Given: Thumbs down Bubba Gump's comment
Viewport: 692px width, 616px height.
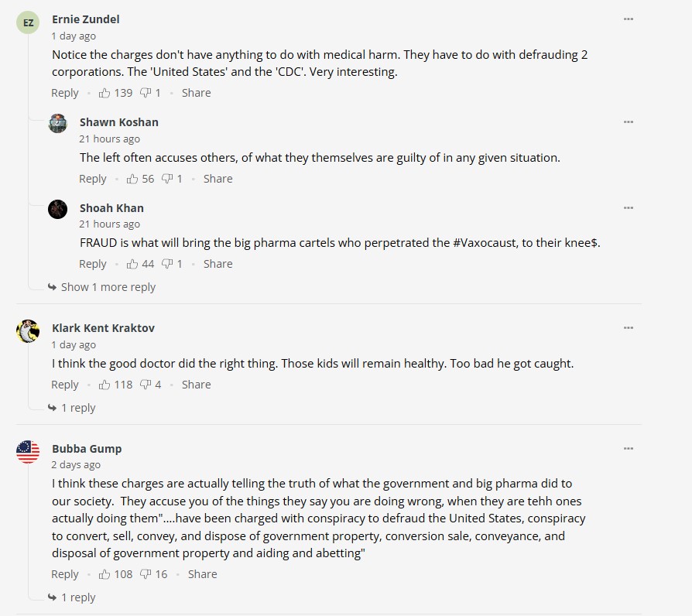Looking at the screenshot, I should pos(146,574).
